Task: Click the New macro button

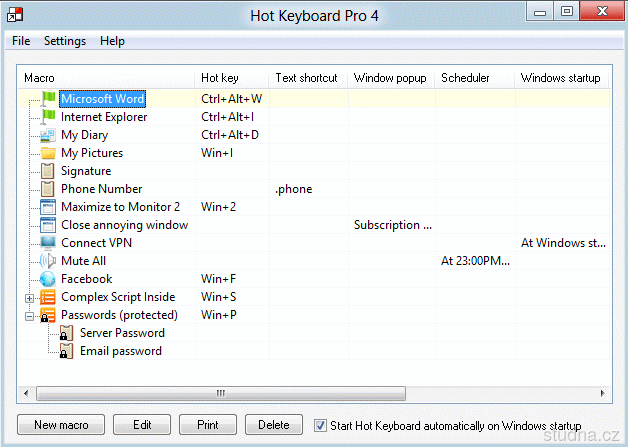Action: (61, 425)
